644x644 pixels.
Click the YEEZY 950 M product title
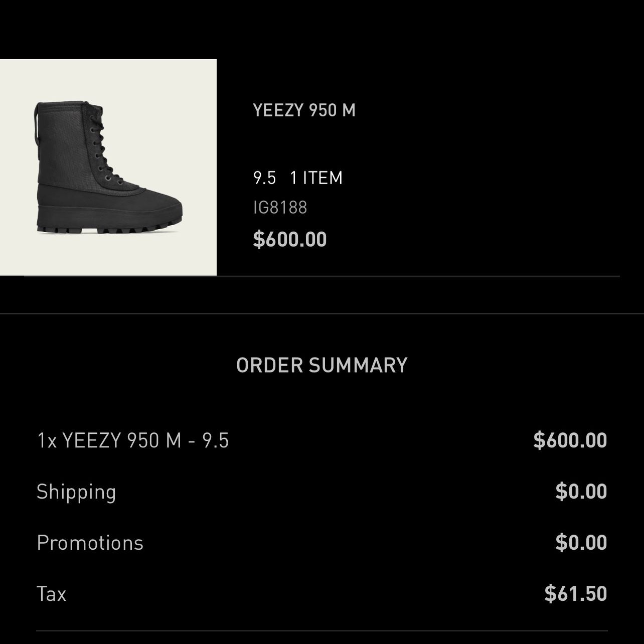tap(304, 110)
